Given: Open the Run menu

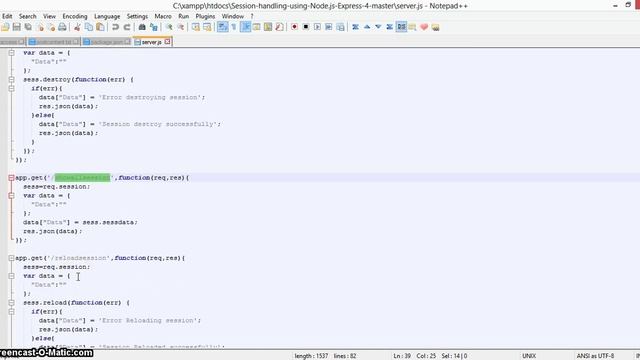Looking at the screenshot, I should click(x=184, y=16).
